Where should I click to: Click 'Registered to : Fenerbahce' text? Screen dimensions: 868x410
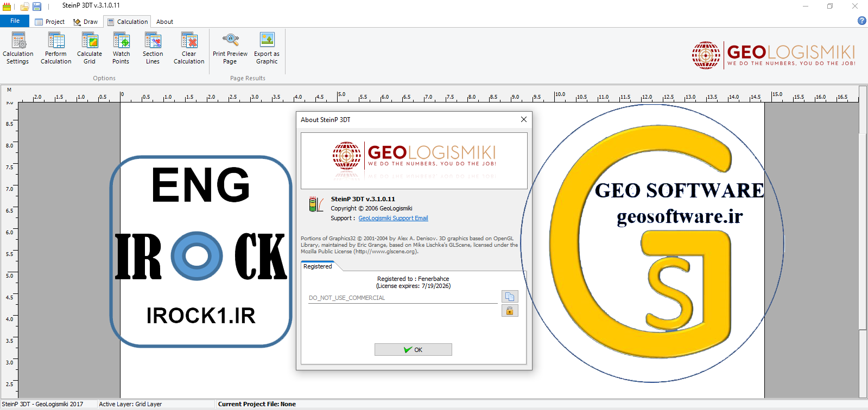coord(413,279)
